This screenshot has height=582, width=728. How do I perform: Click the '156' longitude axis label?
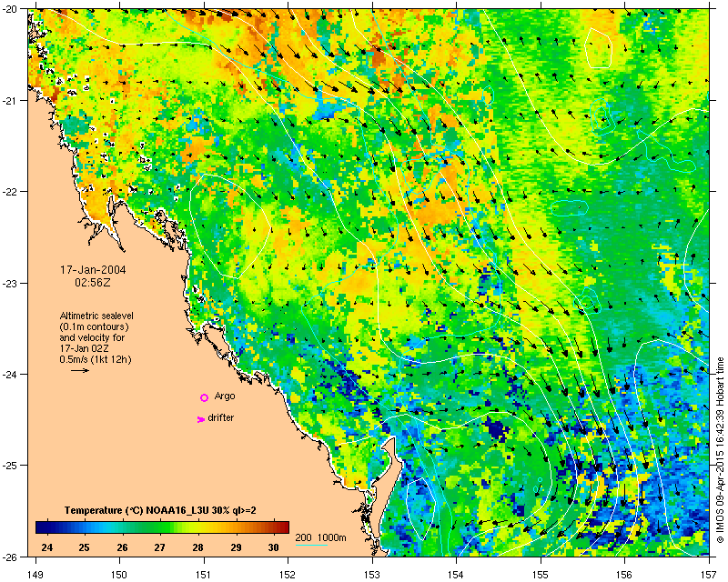point(625,575)
